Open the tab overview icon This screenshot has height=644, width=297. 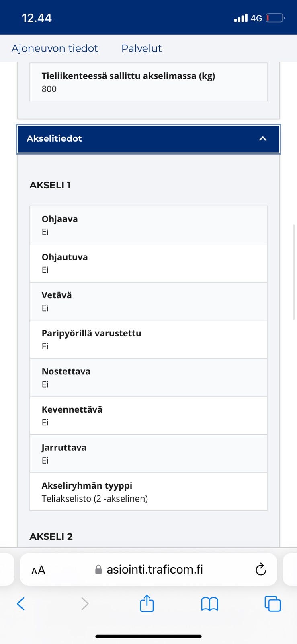272,604
